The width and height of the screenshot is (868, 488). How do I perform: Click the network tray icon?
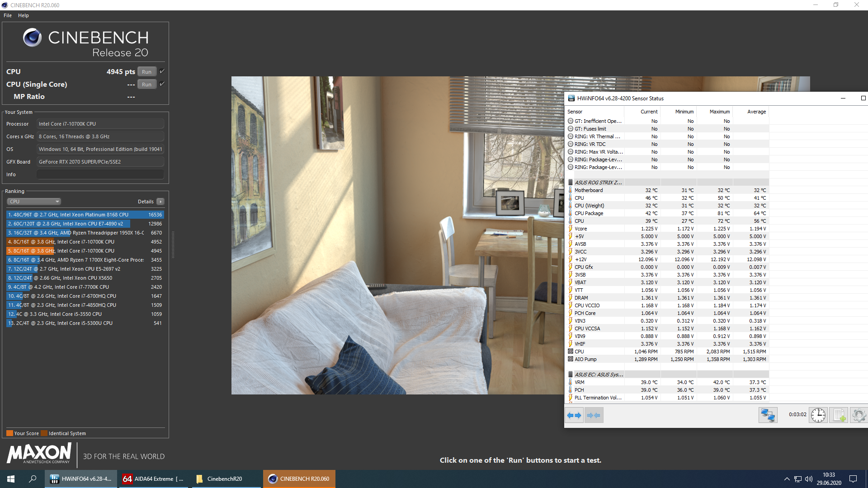[x=798, y=479]
